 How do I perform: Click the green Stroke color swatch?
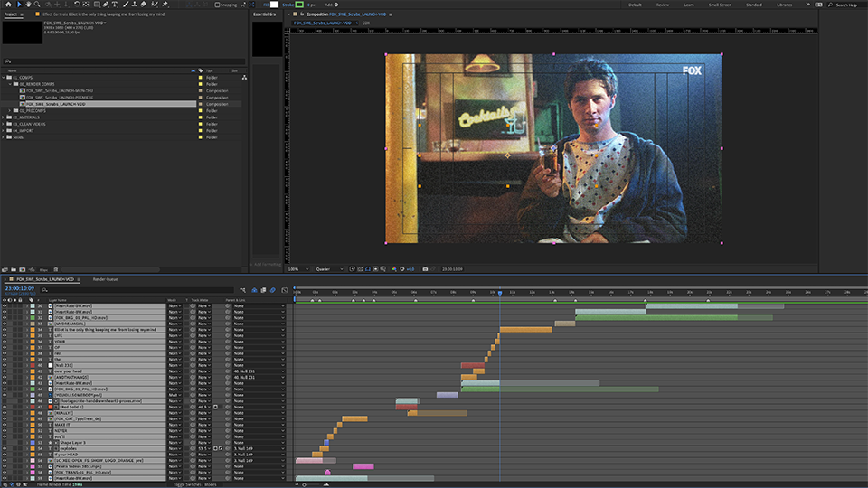[299, 5]
